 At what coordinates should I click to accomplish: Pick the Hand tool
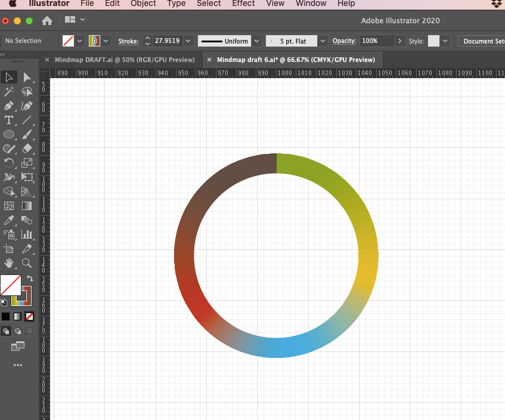pyautogui.click(x=9, y=263)
